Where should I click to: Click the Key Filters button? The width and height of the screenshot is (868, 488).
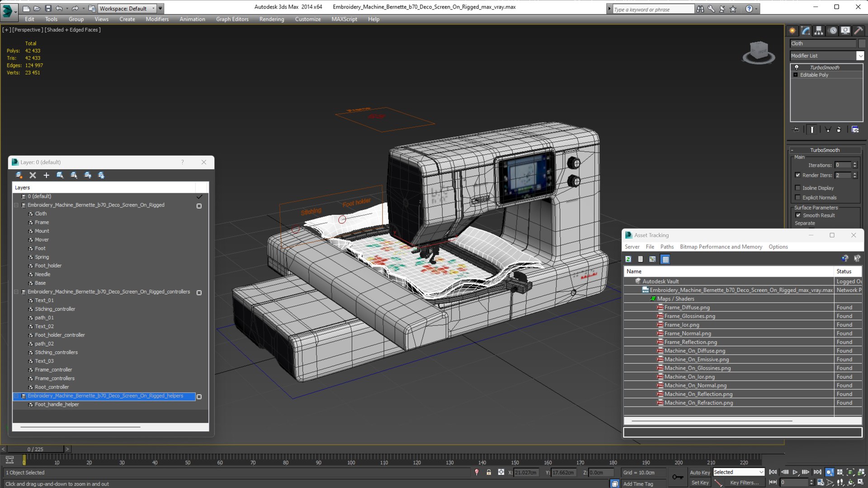(x=744, y=483)
